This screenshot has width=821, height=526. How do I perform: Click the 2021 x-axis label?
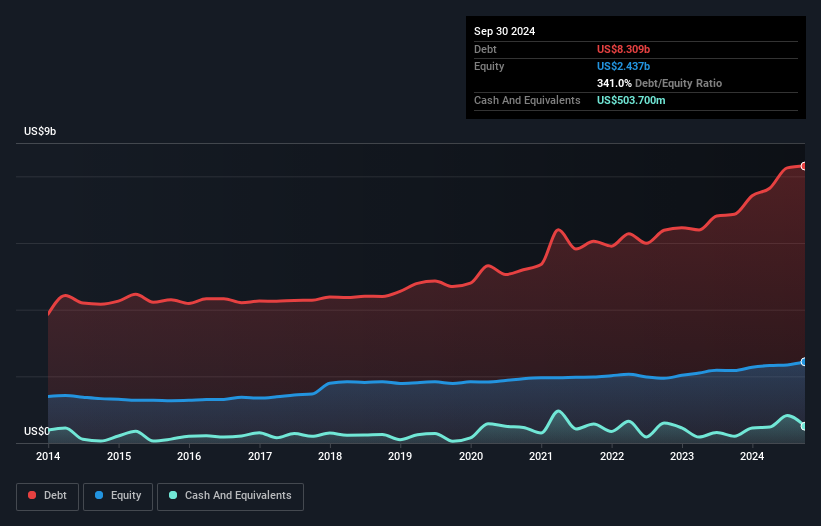[x=541, y=456]
